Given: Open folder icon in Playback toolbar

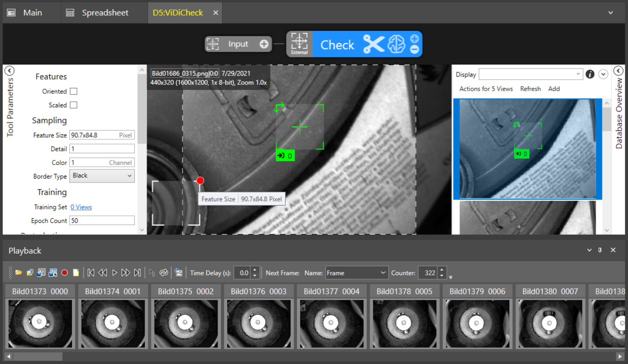Looking at the screenshot, I should (19, 273).
